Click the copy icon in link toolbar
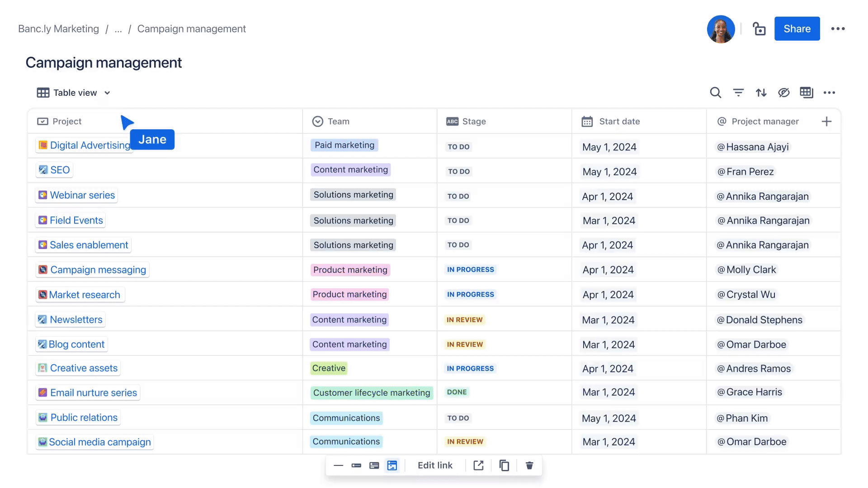 (x=503, y=465)
